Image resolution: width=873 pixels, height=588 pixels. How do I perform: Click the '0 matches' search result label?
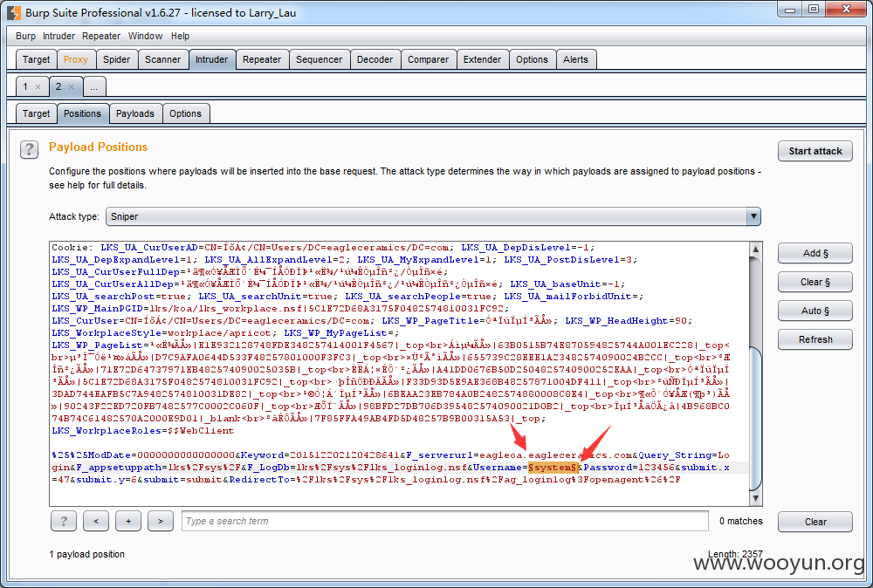click(740, 521)
